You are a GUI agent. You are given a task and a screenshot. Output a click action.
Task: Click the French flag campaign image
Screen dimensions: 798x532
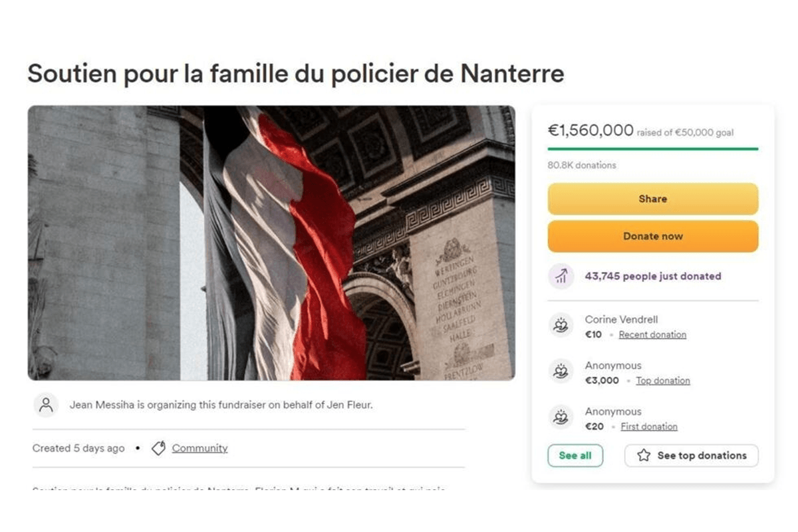click(271, 243)
